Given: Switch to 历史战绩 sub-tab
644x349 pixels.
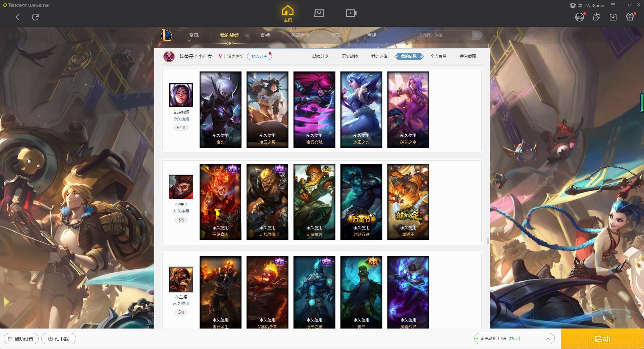Looking at the screenshot, I should pos(350,56).
